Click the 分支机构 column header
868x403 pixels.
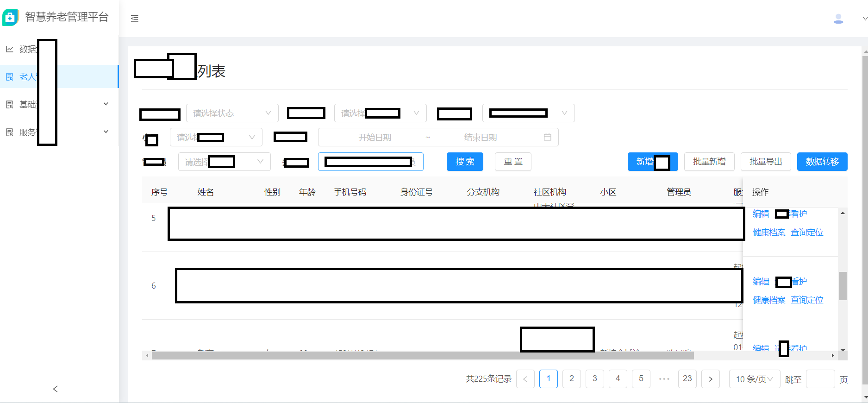pos(483,192)
